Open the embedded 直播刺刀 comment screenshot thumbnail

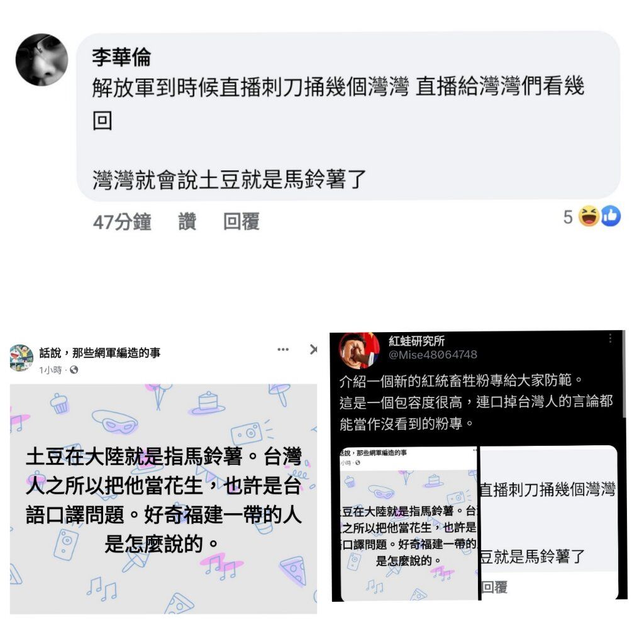(548, 523)
